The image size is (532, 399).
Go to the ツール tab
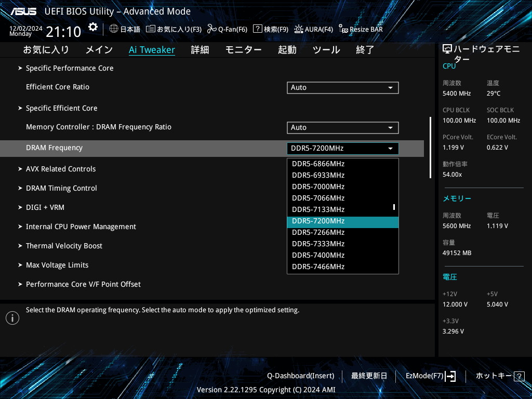point(326,50)
